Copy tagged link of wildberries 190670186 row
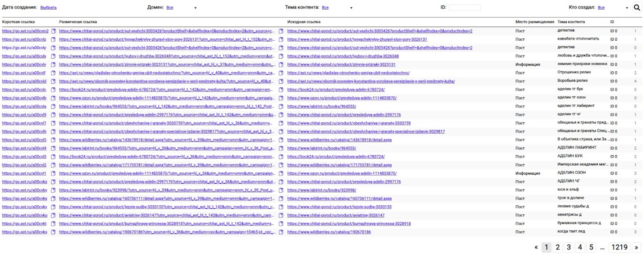This screenshot has height=256, width=644. (x=281, y=232)
